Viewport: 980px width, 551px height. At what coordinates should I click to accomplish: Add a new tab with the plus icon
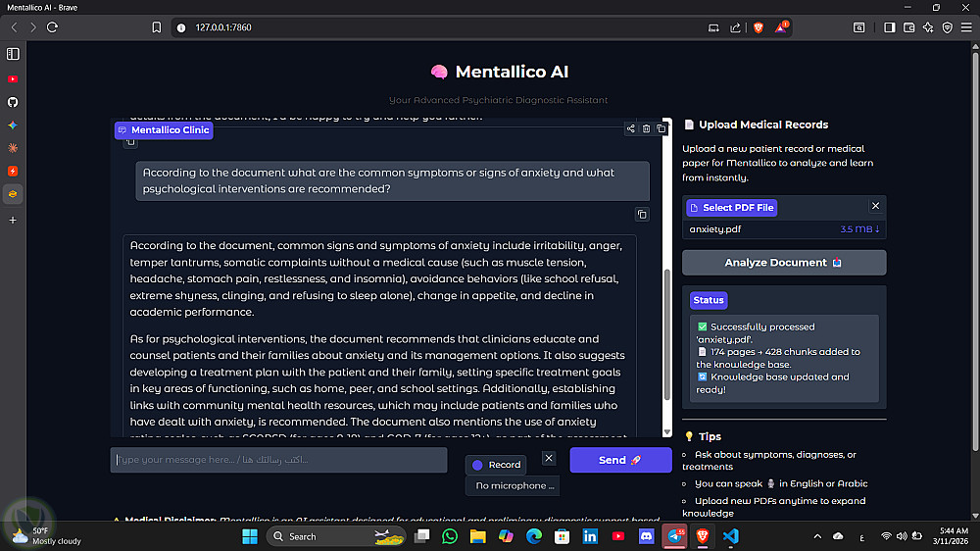click(x=13, y=221)
